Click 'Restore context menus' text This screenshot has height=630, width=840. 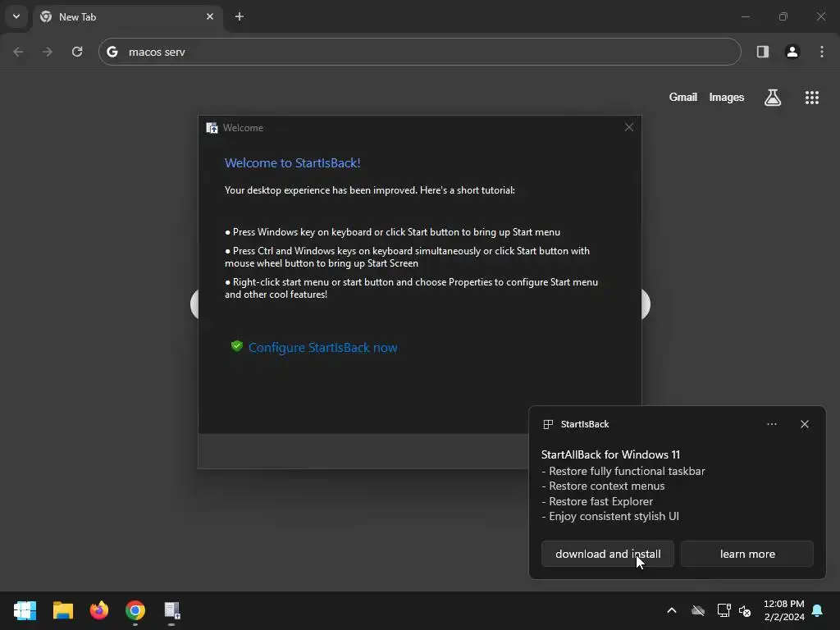pos(607,486)
